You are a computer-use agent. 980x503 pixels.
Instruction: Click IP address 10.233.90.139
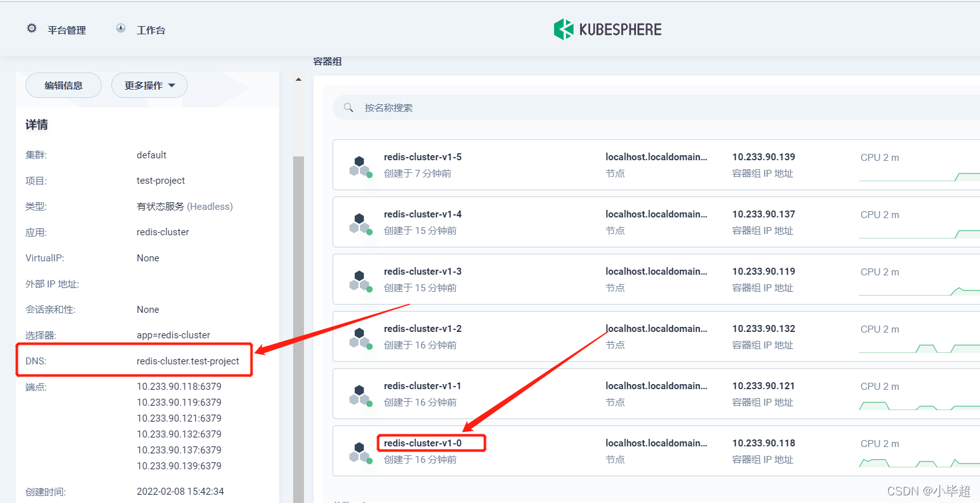click(x=764, y=157)
